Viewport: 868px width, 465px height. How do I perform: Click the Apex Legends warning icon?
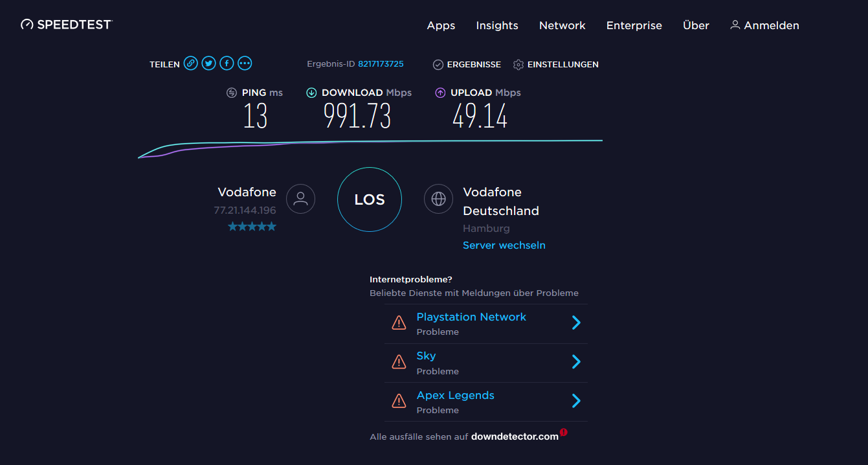[399, 401]
